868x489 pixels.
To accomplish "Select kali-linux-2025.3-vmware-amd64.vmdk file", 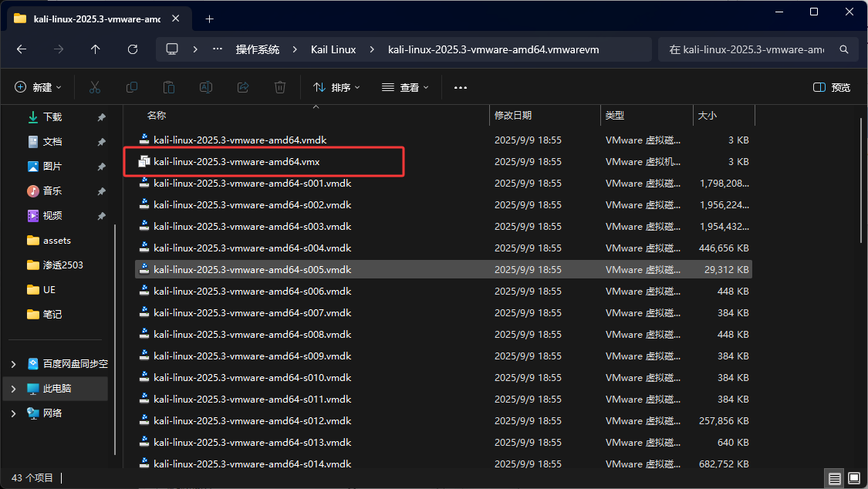I will pyautogui.click(x=444, y=140).
